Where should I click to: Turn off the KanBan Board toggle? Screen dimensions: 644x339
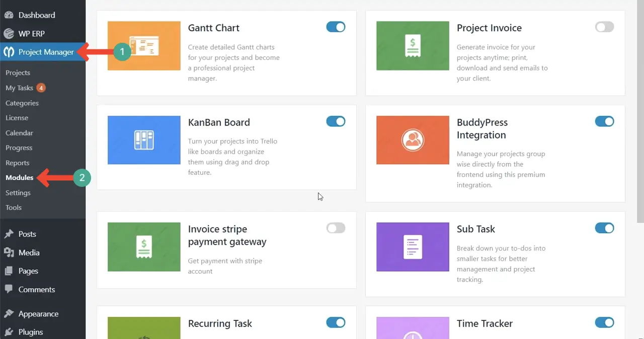pos(336,121)
